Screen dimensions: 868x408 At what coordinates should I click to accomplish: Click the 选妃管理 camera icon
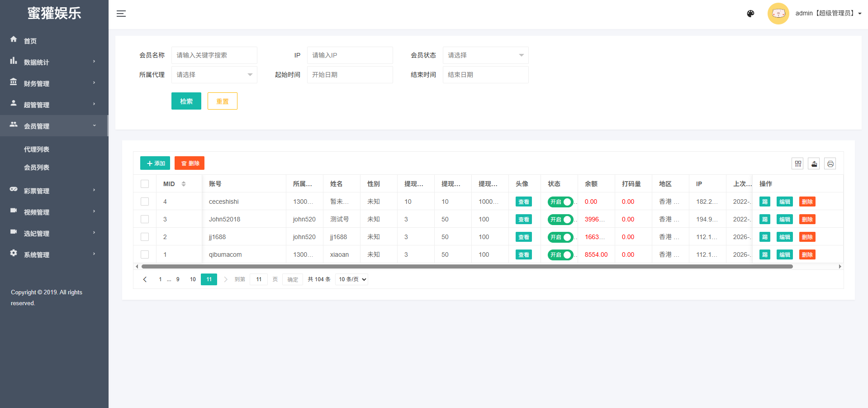(x=14, y=232)
